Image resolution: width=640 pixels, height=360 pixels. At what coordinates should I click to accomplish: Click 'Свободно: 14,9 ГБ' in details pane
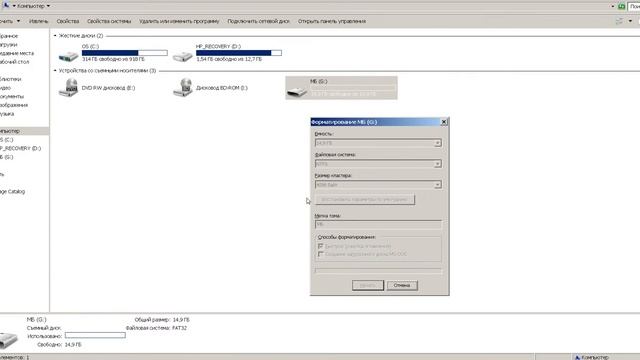pyautogui.click(x=59, y=344)
